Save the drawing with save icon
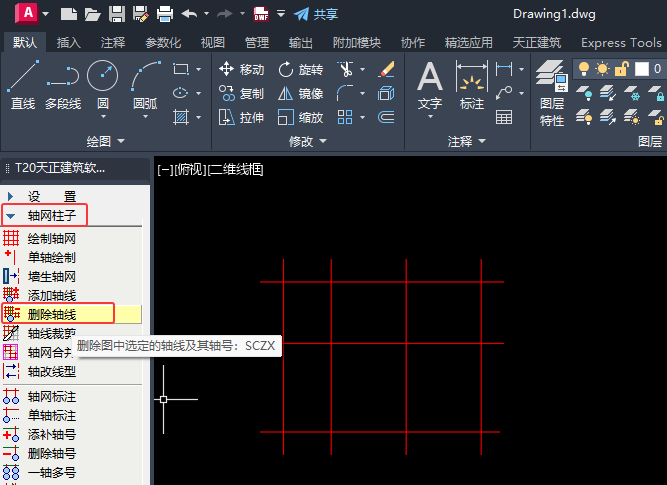This screenshot has height=485, width=667. 117,14
